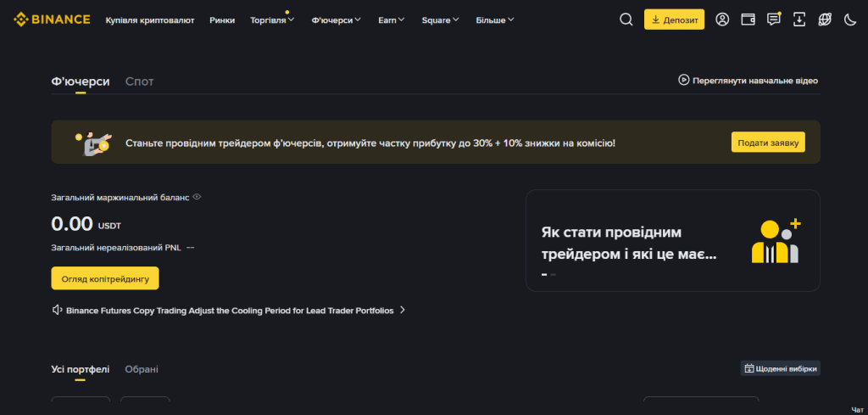Viewport: 868px width, 415px height.
Task: Expand the Більше dropdown menu
Action: pyautogui.click(x=495, y=20)
